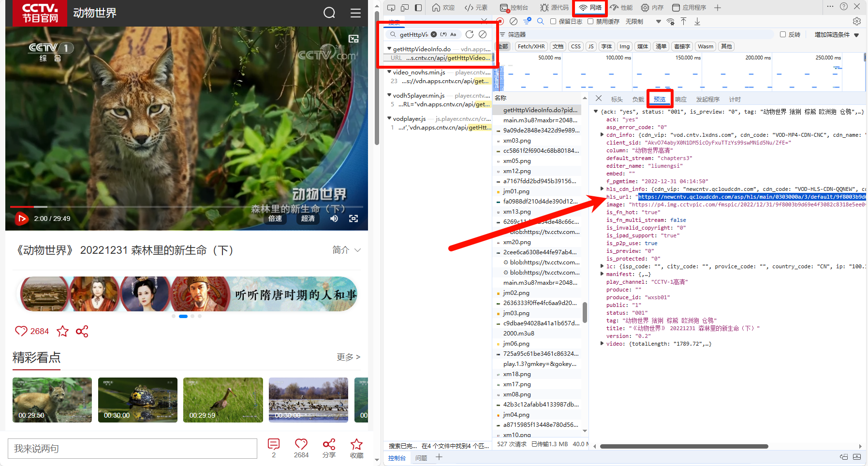Screen dimensions: 868x466
Task: Filter requests by Img type
Action: click(625, 46)
